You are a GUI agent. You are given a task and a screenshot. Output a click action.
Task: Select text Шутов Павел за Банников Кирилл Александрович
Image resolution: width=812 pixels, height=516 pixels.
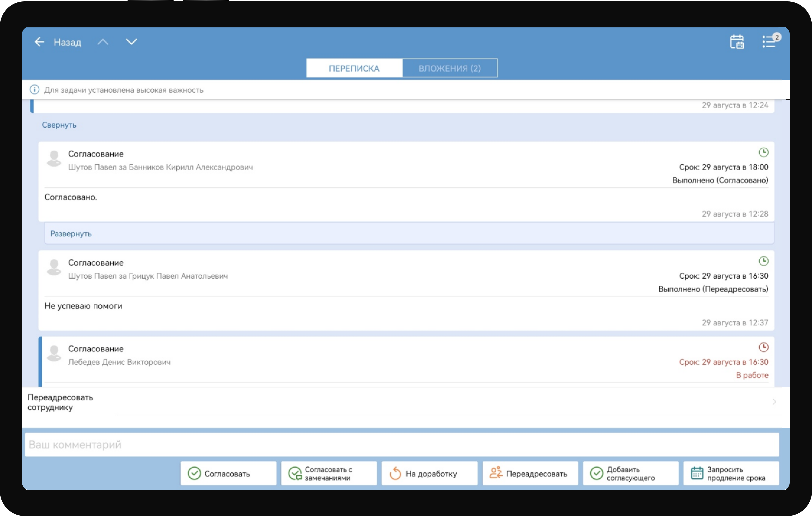[160, 167]
